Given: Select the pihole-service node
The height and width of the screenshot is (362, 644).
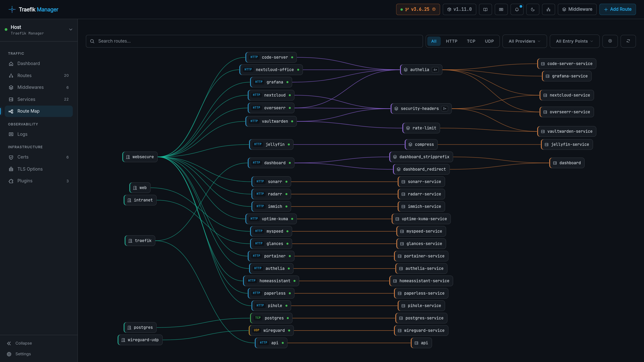Looking at the screenshot, I should (x=421, y=306).
